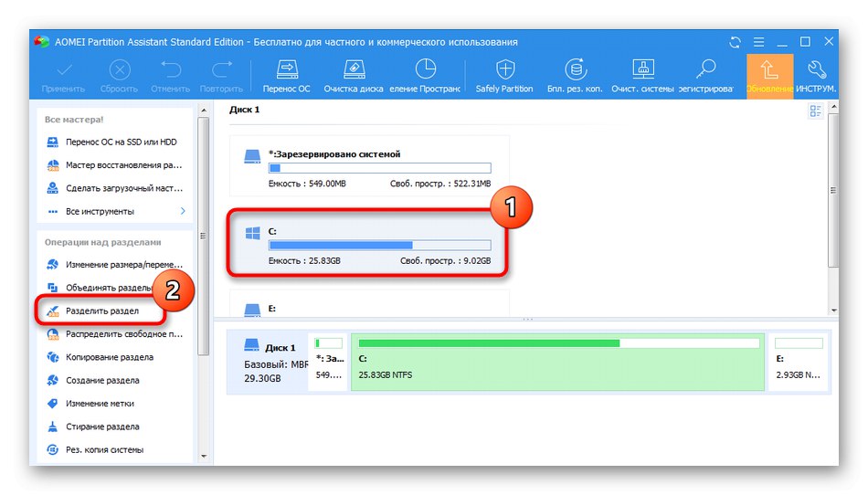This screenshot has width=868, height=495.
Task: Click the Все мастера! section header
Action: point(74,120)
